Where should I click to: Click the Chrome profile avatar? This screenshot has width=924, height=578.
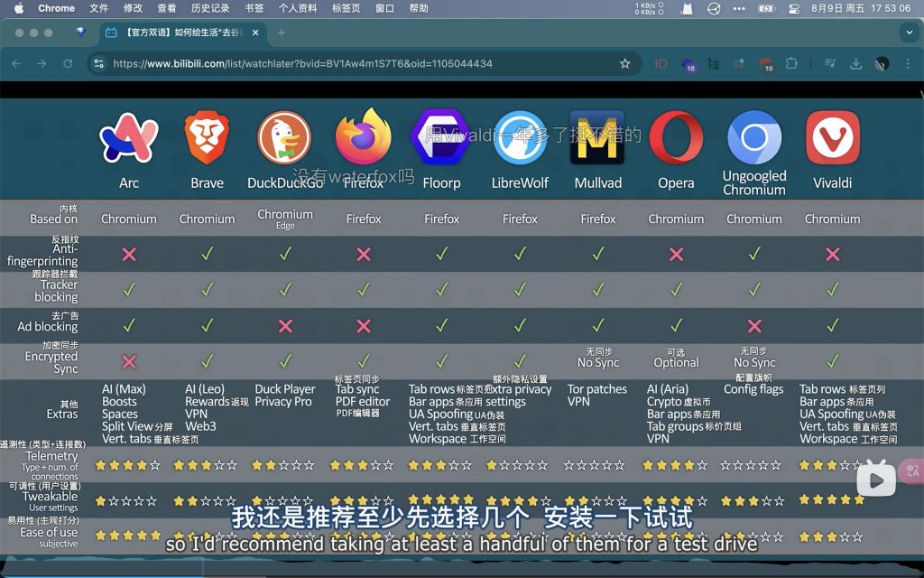880,63
